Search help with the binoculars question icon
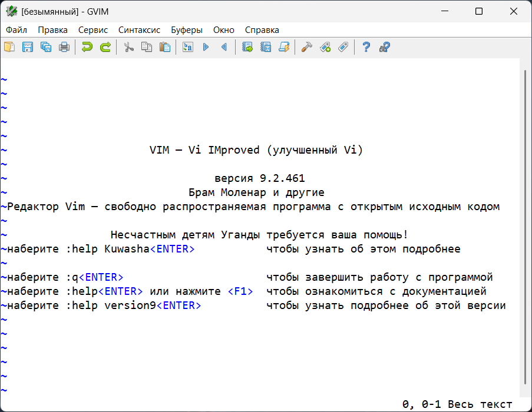 [x=384, y=46]
